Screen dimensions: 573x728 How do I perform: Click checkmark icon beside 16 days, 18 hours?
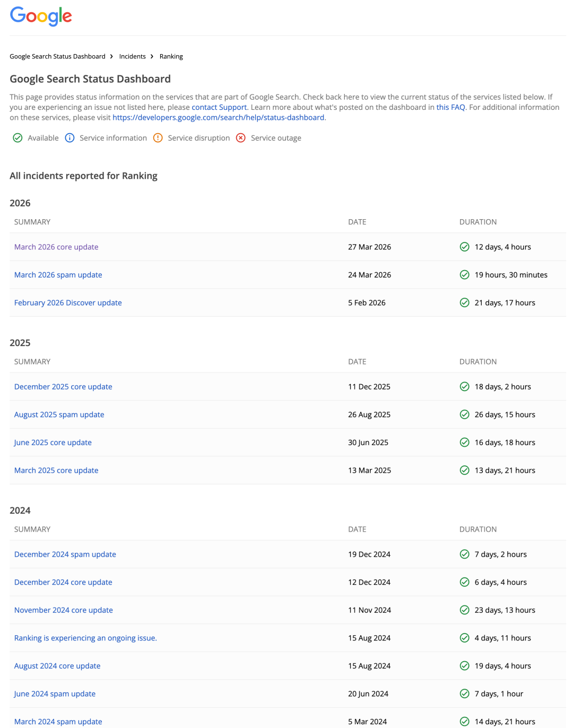point(464,443)
